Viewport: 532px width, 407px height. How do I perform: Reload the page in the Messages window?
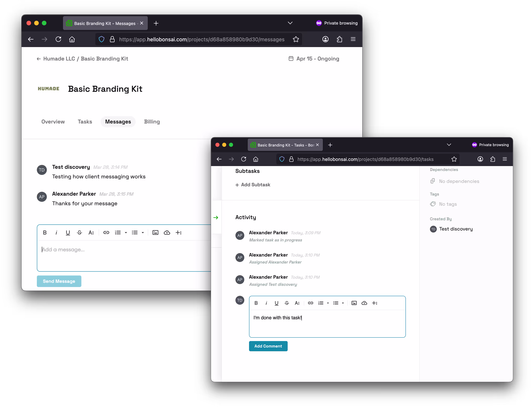click(x=58, y=39)
